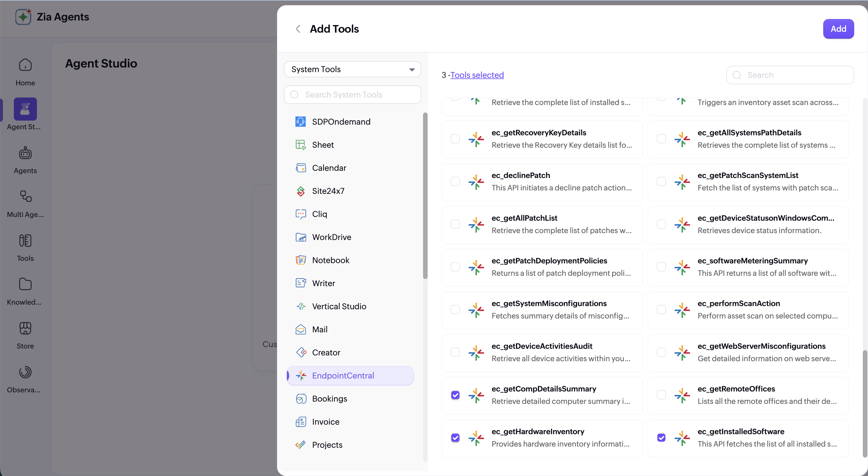
Task: Open Agent Studio sidebar icon
Action: pyautogui.click(x=25, y=109)
